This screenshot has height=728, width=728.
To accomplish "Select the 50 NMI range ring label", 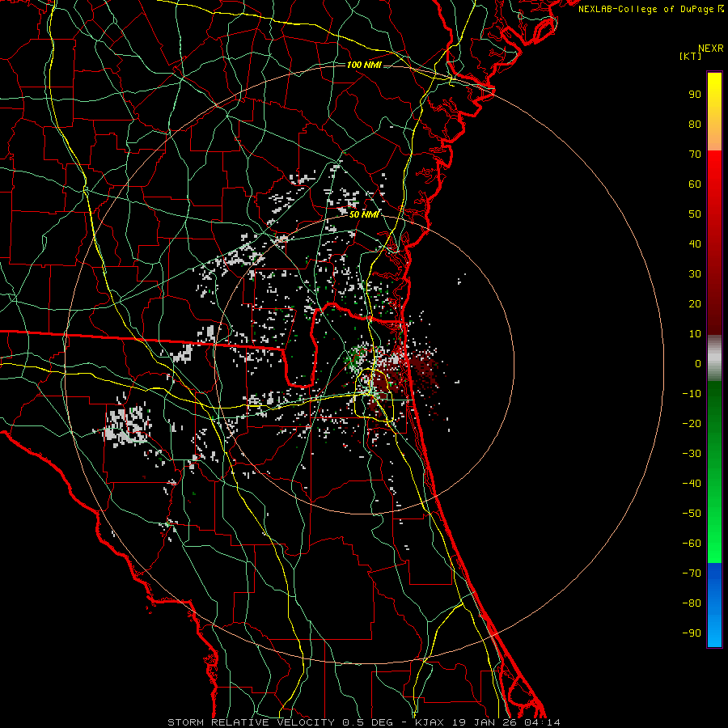I will (x=364, y=214).
